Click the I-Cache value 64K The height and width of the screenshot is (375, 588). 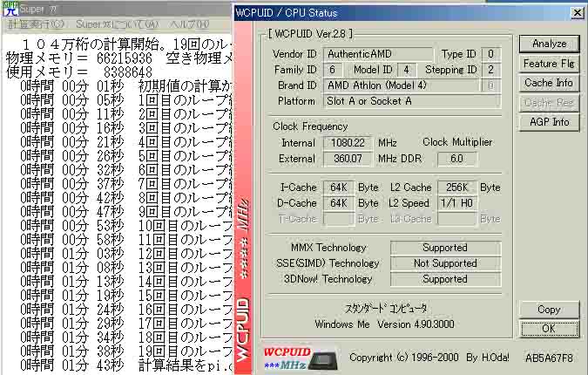(x=339, y=187)
